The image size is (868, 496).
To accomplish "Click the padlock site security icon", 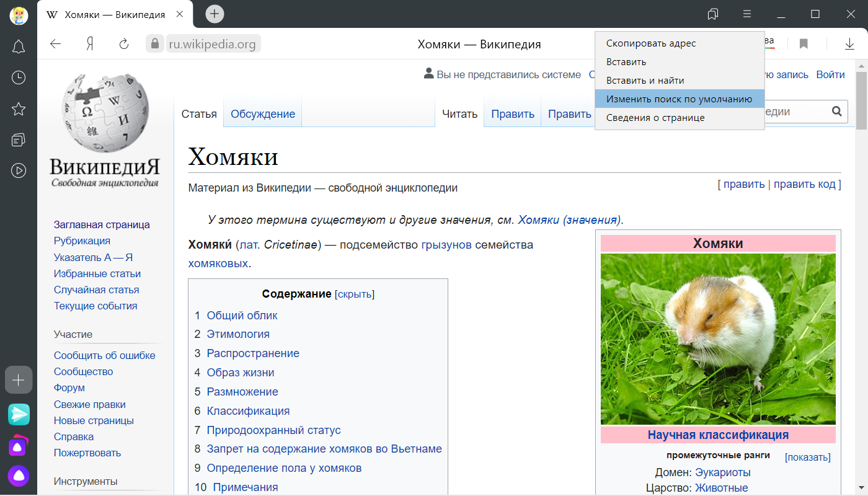I will [x=154, y=43].
